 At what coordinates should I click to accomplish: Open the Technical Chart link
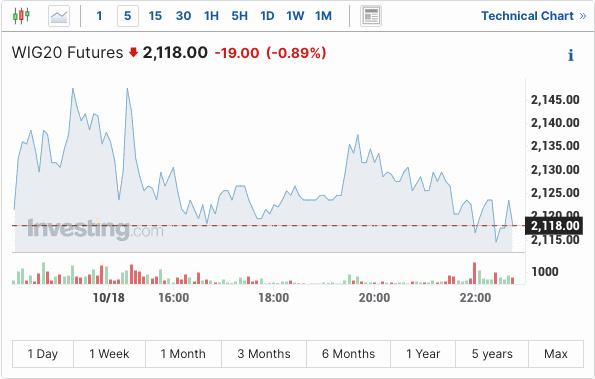[x=534, y=16]
